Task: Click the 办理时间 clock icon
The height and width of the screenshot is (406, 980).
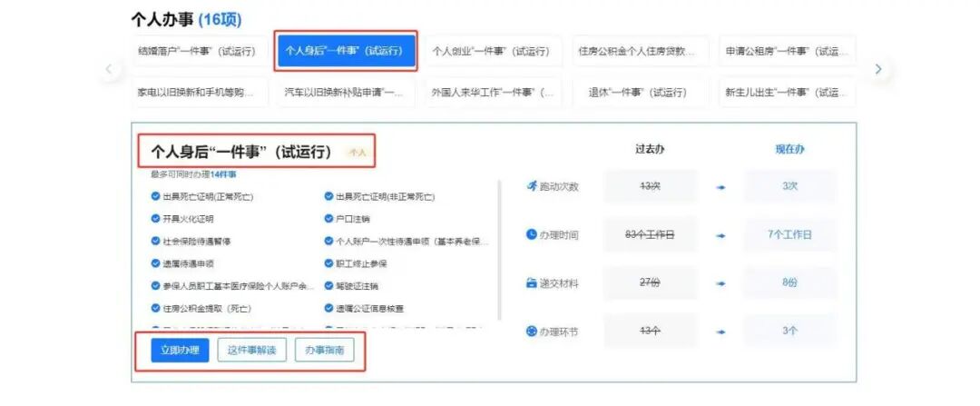Action: [531, 234]
